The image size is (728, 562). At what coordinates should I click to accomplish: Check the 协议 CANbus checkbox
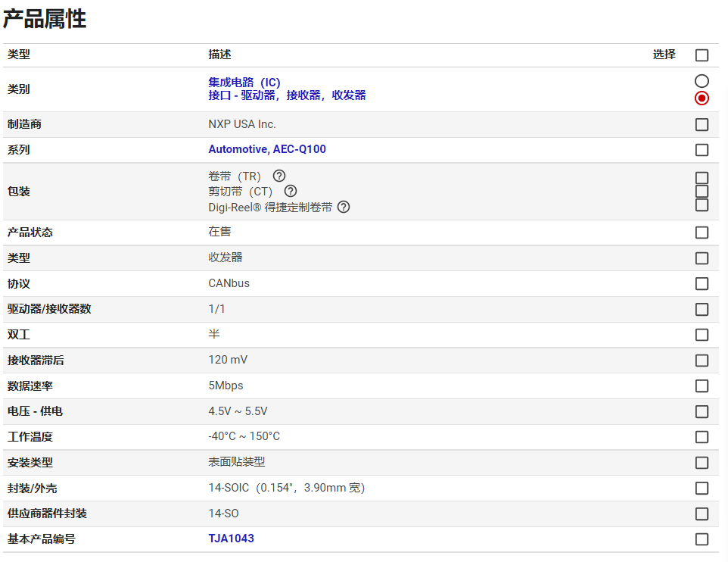pyautogui.click(x=702, y=283)
